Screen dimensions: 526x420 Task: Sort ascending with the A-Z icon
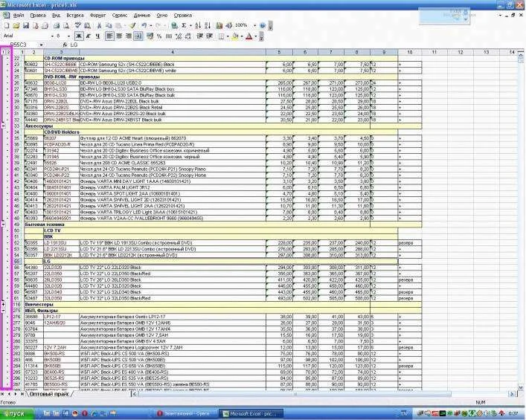point(198,25)
